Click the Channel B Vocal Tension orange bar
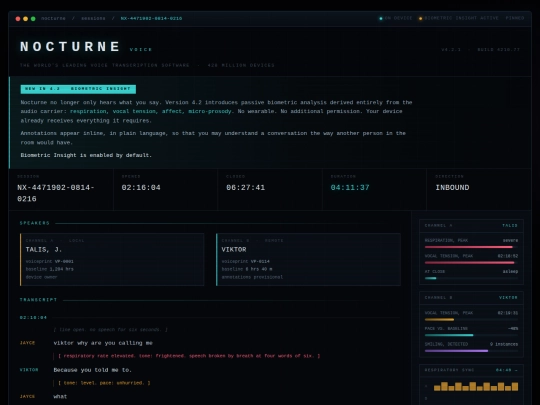Viewport: 540px width, 405px height. [471, 320]
